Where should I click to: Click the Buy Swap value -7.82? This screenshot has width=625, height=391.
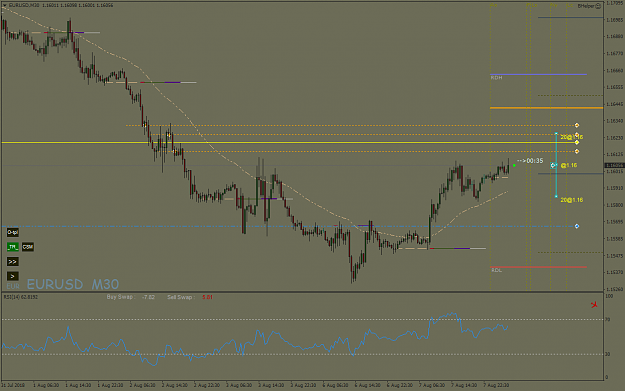pos(148,297)
